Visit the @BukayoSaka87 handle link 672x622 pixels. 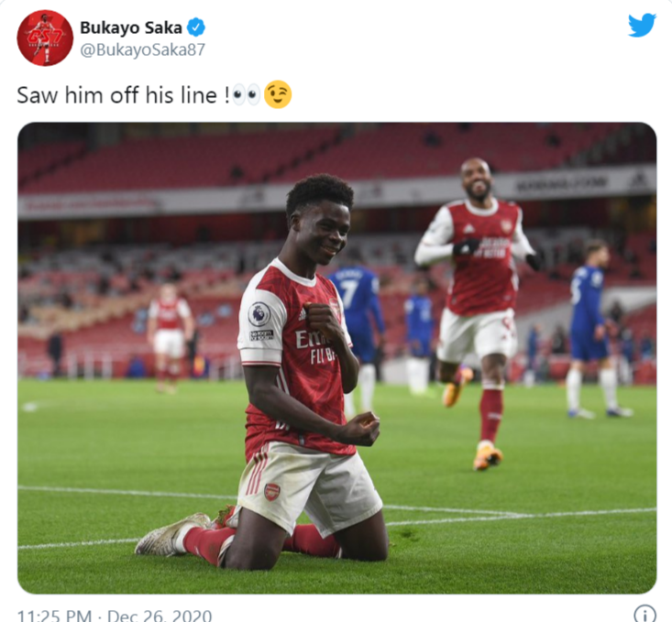142,49
